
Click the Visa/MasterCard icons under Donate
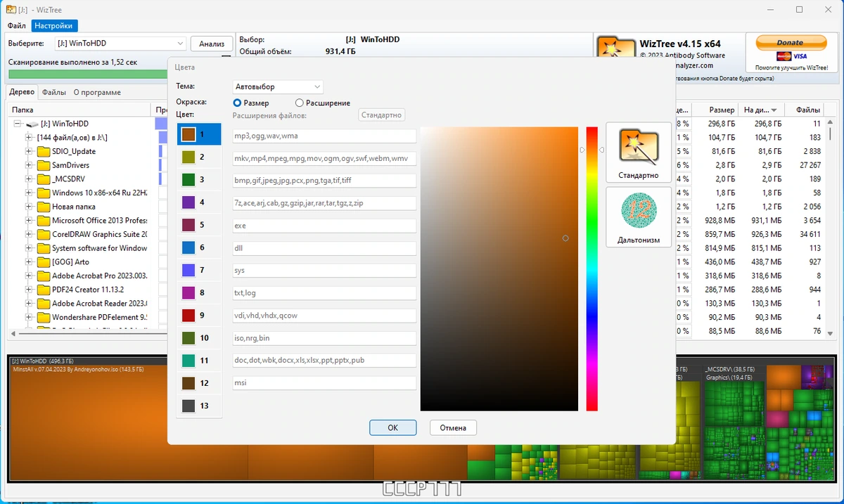(x=792, y=56)
